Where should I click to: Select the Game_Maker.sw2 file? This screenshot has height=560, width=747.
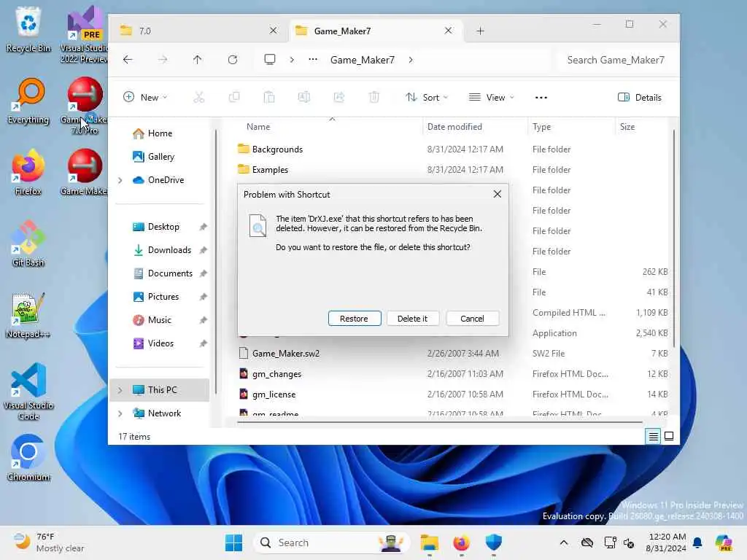coord(286,354)
